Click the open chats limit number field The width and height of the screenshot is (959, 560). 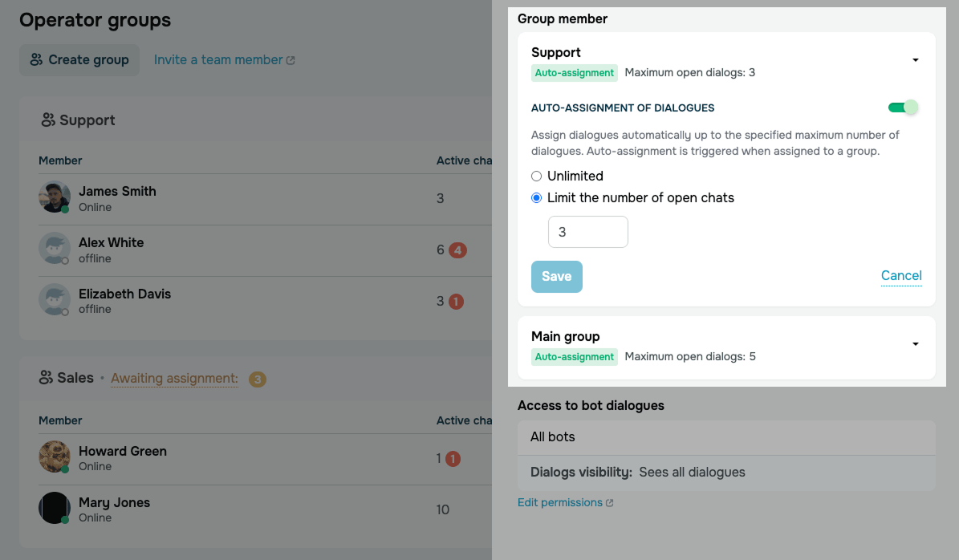pos(587,233)
